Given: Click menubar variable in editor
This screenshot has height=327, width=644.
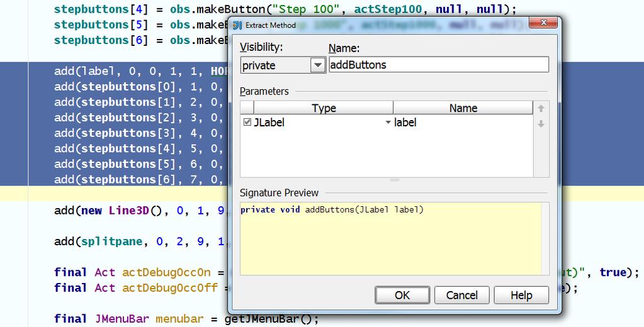Looking at the screenshot, I should point(179,319).
